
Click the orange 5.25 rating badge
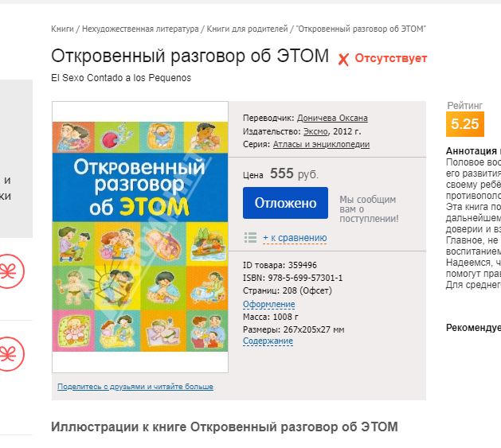point(464,124)
